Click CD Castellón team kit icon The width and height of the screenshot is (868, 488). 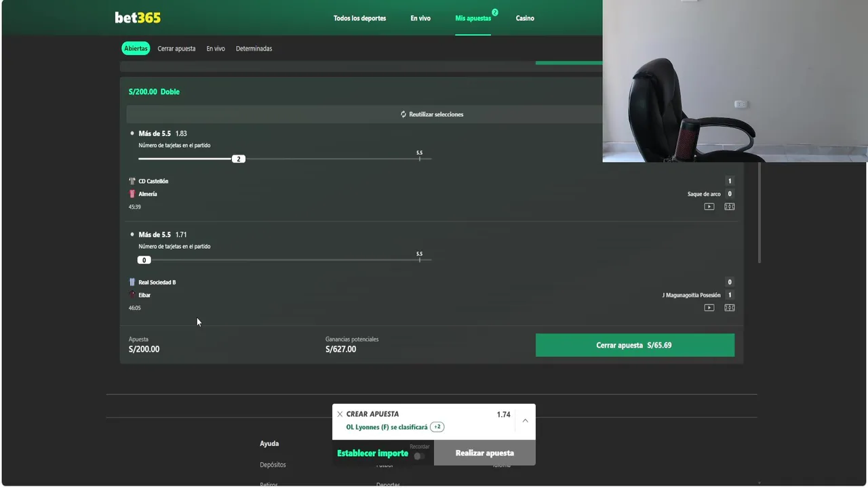point(132,181)
